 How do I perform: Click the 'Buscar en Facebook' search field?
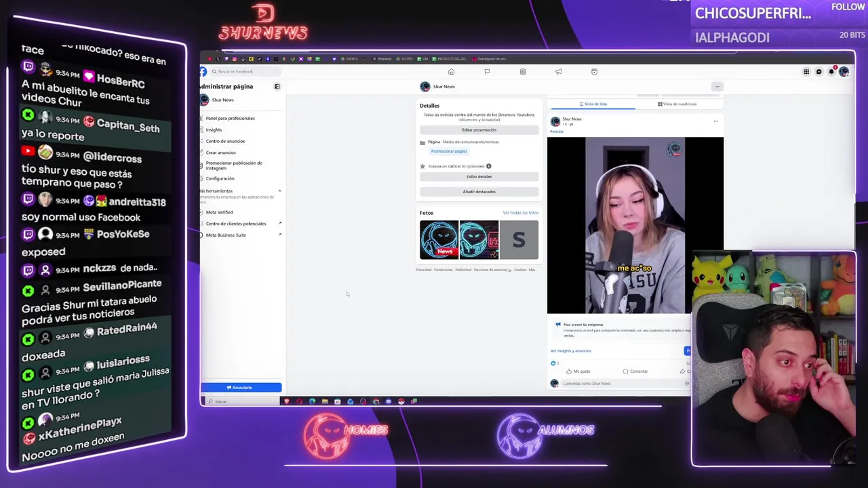click(244, 71)
